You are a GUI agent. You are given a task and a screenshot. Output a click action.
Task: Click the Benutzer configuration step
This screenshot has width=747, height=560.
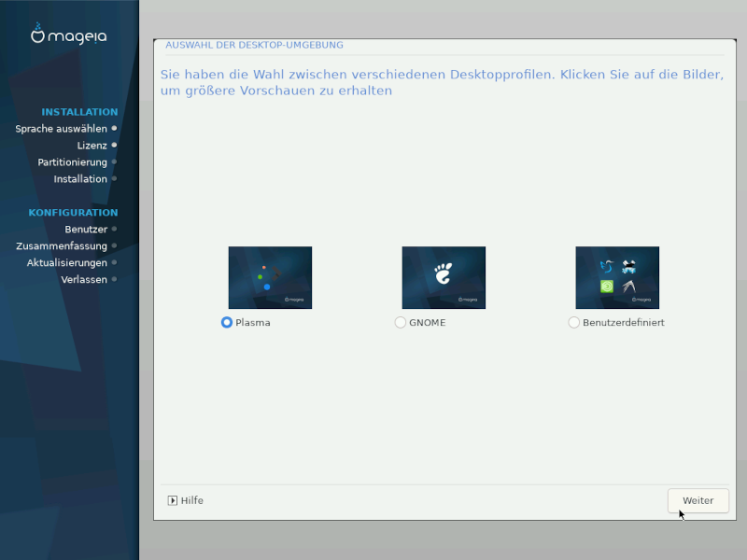(x=86, y=230)
